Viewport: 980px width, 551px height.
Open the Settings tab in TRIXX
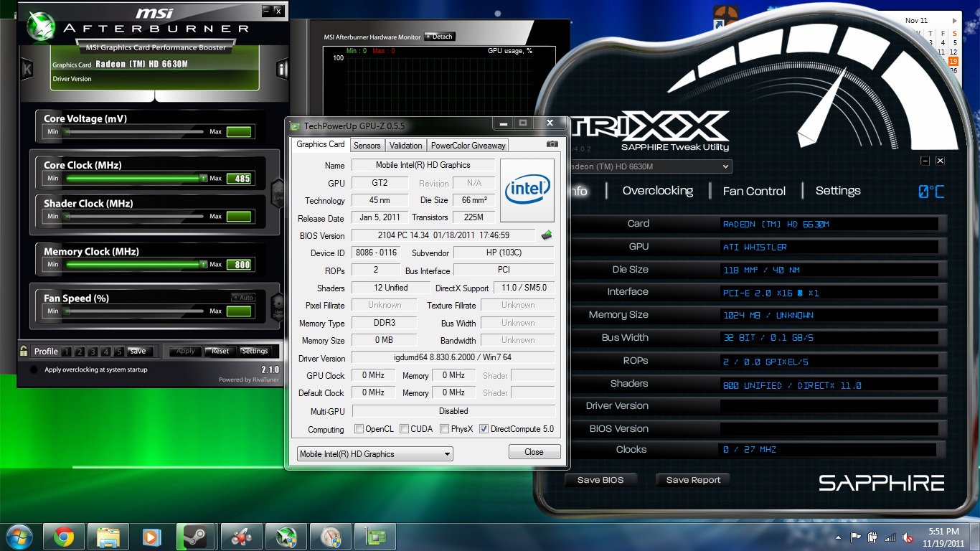click(838, 191)
